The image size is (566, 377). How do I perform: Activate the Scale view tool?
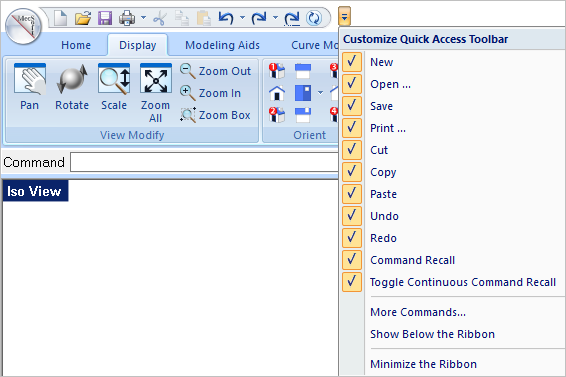pyautogui.click(x=114, y=87)
